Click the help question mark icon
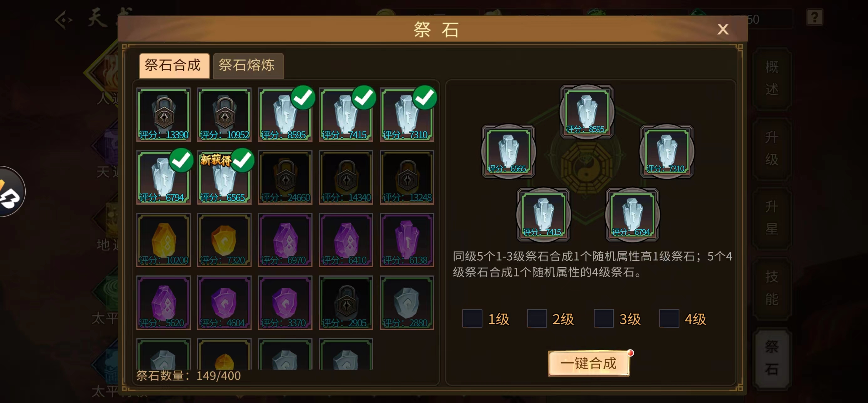868x403 pixels. point(814,17)
